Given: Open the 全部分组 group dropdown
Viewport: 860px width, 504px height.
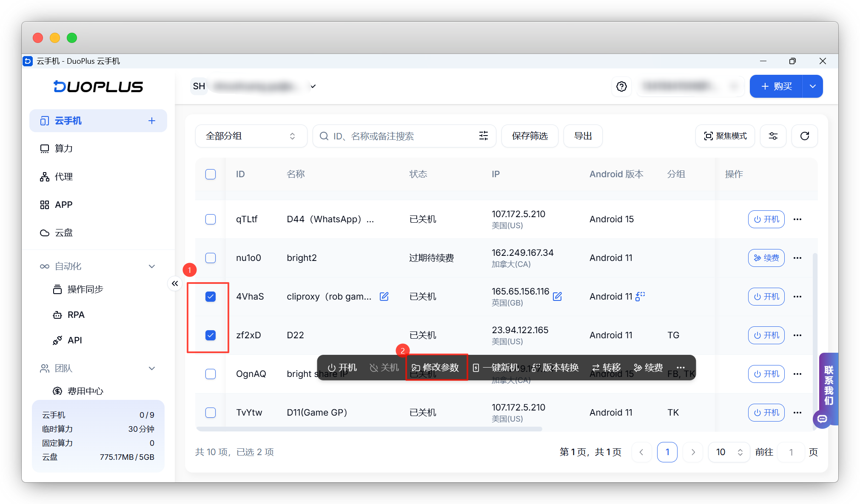Looking at the screenshot, I should [251, 136].
